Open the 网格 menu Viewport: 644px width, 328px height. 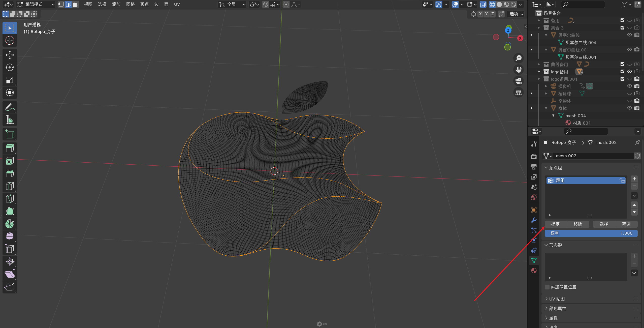[x=131, y=4]
